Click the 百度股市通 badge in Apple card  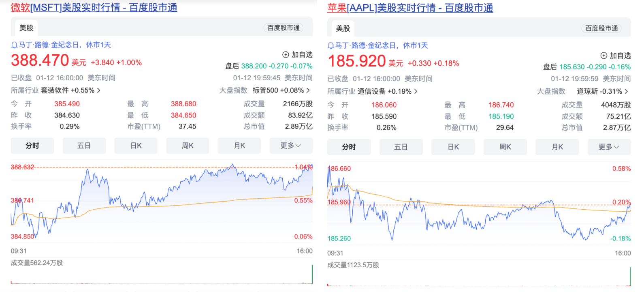point(601,28)
